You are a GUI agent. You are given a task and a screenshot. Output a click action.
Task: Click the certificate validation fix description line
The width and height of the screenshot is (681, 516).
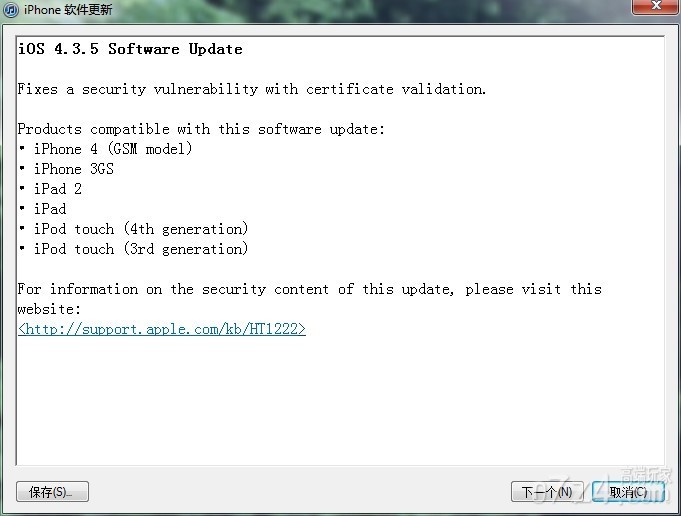(x=252, y=89)
